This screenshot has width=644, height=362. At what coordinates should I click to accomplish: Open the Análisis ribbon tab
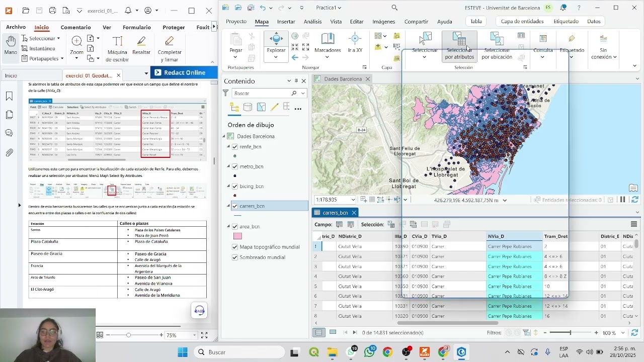tap(312, 22)
